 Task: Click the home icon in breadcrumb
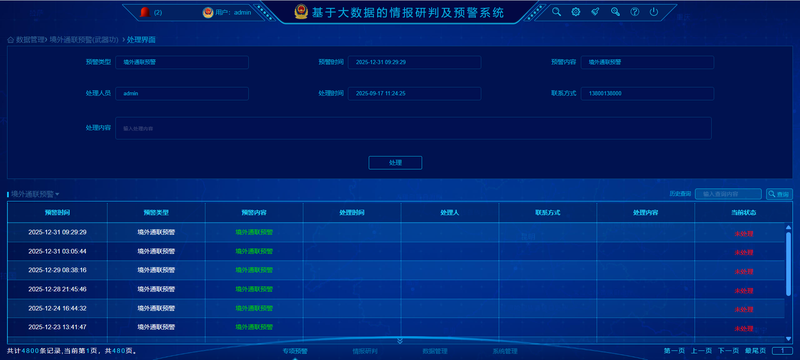tap(10, 40)
